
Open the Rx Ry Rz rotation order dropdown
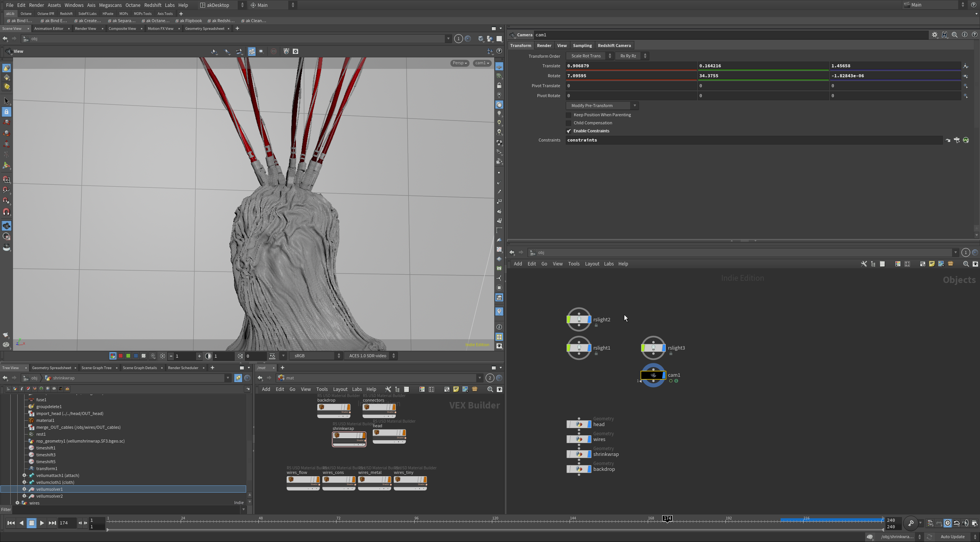pyautogui.click(x=632, y=56)
